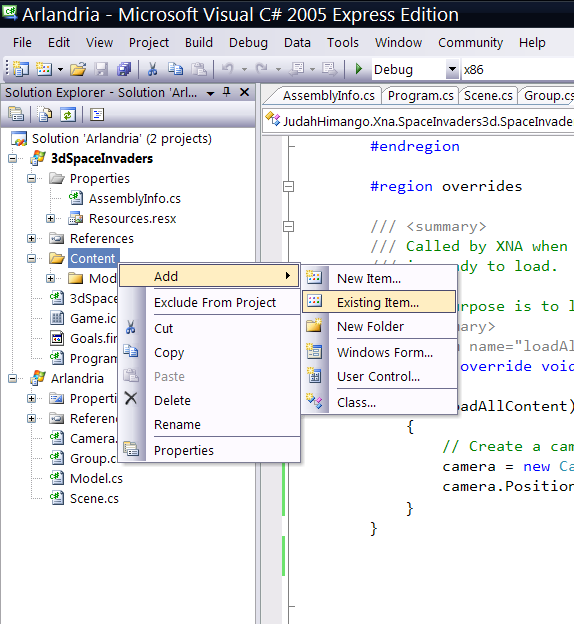Image resolution: width=574 pixels, height=624 pixels.
Task: Click the Navigate Forward toolbar icon
Action: click(x=330, y=69)
